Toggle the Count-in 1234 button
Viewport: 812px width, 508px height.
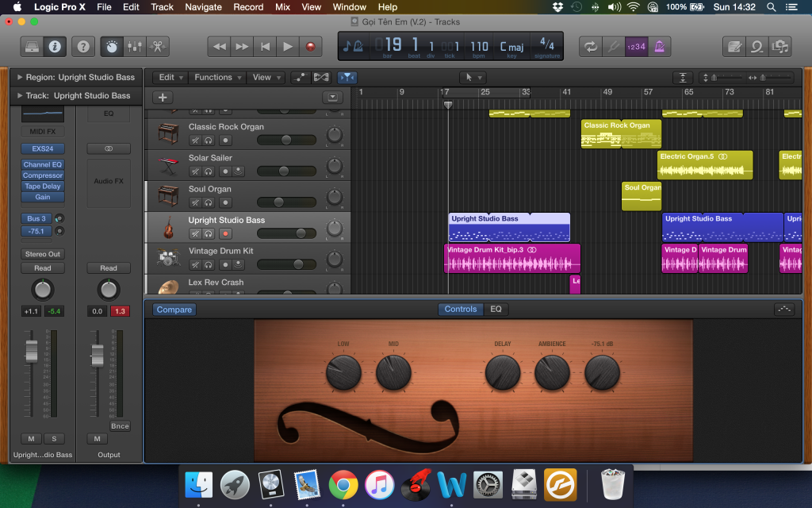(x=636, y=47)
